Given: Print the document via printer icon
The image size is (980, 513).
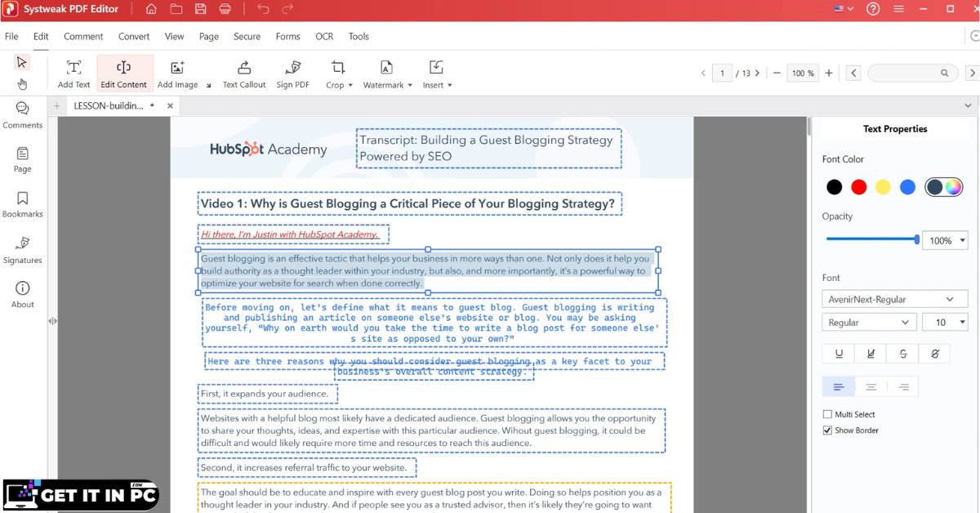Looking at the screenshot, I should [225, 9].
